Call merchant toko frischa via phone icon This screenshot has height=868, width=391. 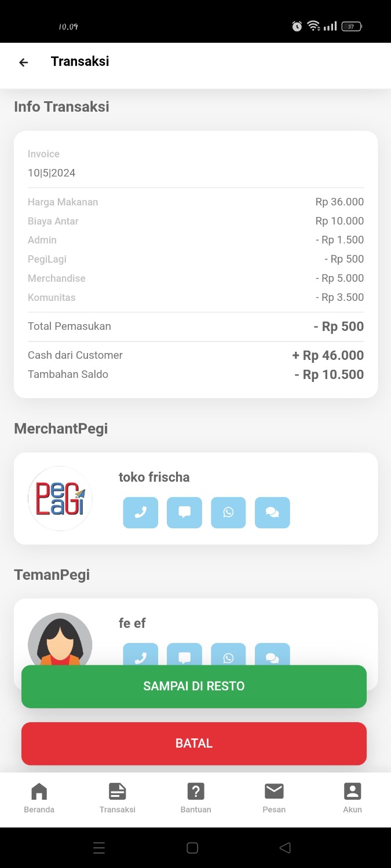(140, 513)
